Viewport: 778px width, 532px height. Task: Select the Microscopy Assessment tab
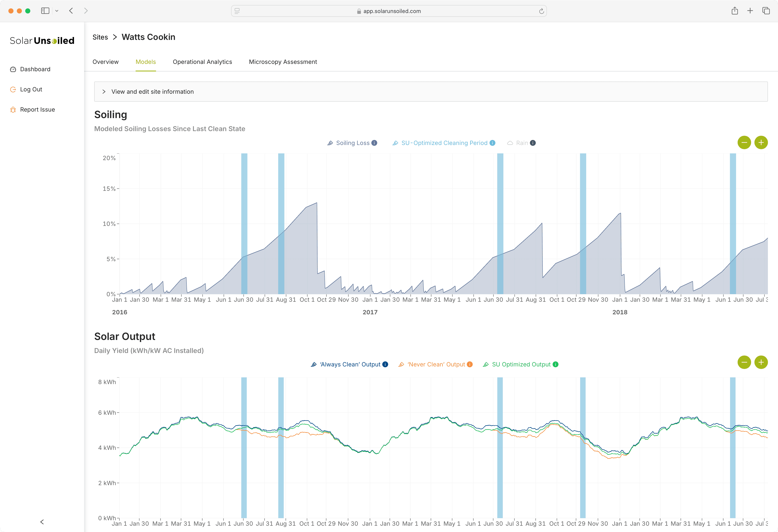point(283,61)
